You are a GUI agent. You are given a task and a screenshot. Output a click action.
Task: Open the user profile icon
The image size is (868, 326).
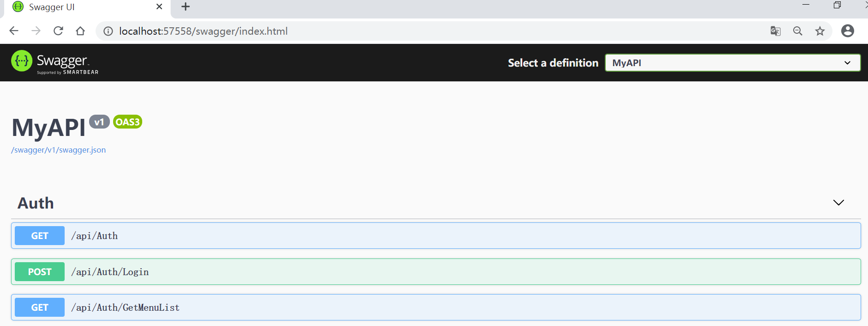click(x=847, y=31)
